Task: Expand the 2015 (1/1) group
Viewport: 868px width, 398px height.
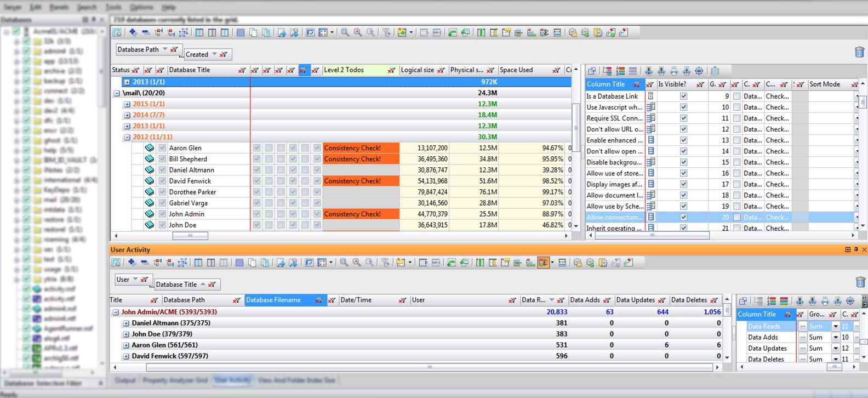Action: pyautogui.click(x=127, y=104)
